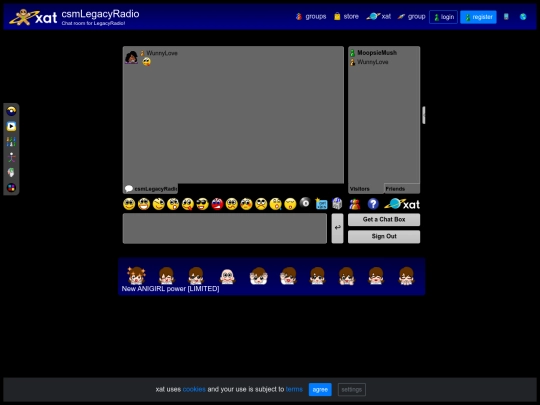Open the chess pieces sidebar icon
The width and height of the screenshot is (540, 405).
[11, 142]
